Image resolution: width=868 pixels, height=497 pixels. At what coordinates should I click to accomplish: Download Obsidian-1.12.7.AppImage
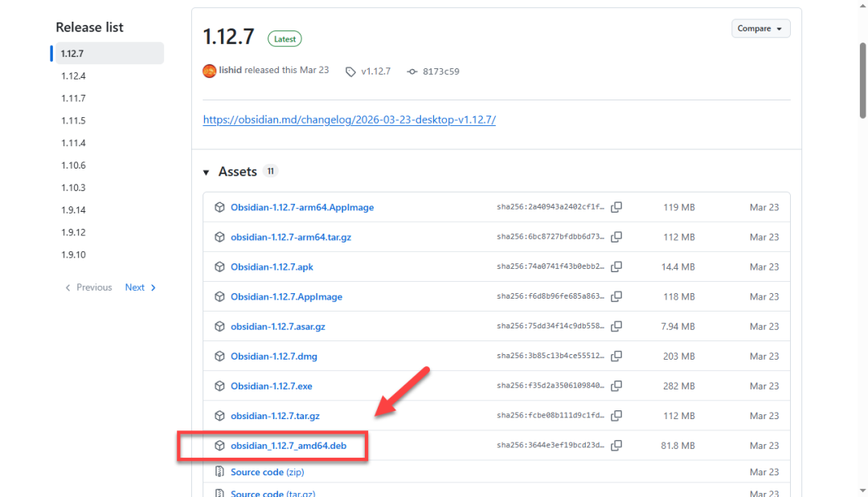[286, 297]
